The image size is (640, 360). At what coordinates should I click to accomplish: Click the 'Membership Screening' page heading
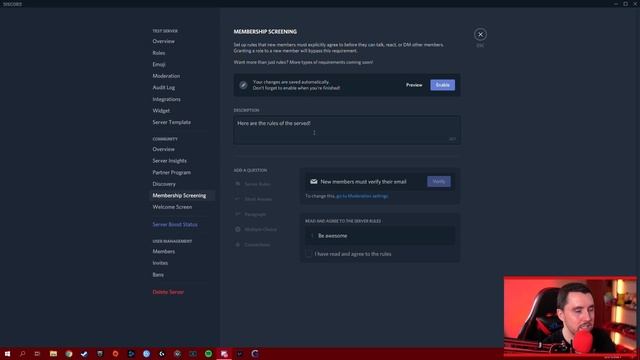(x=265, y=31)
